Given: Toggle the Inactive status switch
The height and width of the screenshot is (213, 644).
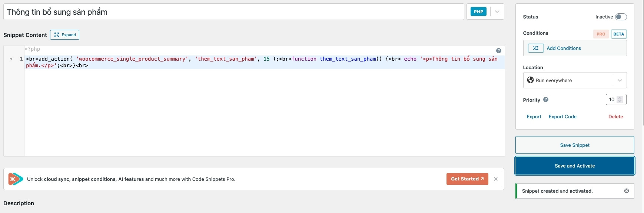Looking at the screenshot, I should (621, 17).
